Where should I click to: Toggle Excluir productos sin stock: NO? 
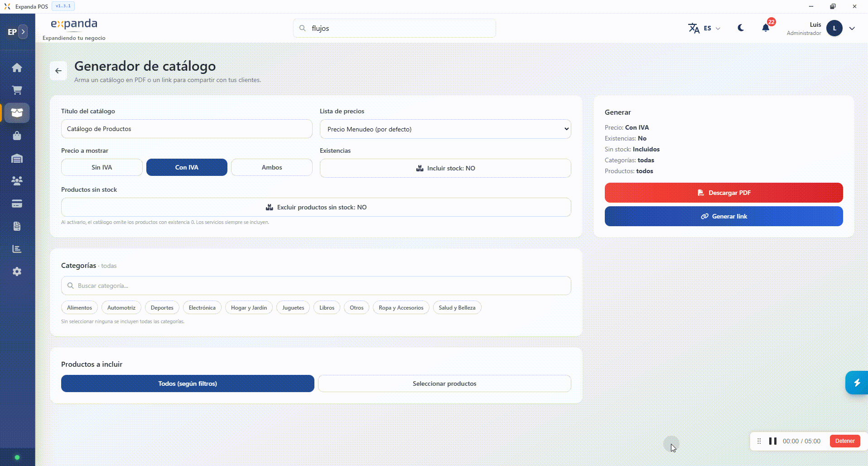coord(316,207)
